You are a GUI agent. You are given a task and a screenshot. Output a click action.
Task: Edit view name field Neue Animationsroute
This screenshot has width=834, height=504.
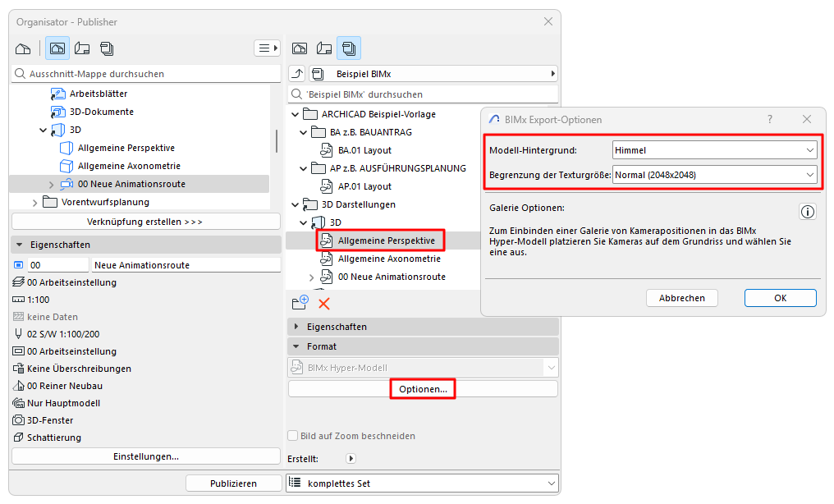click(x=186, y=265)
